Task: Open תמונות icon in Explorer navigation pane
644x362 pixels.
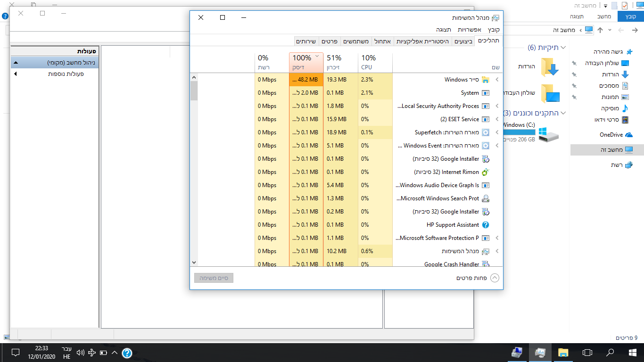Action: pyautogui.click(x=625, y=97)
